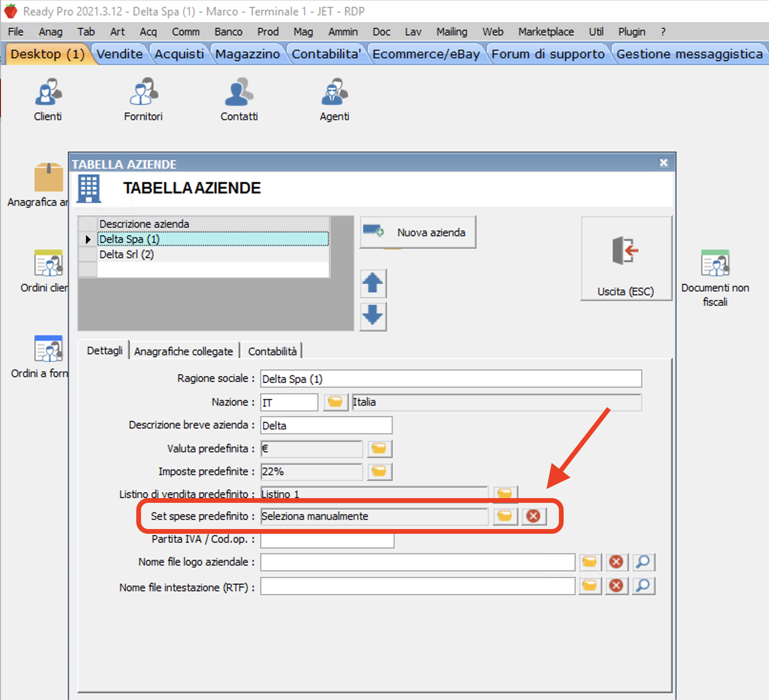This screenshot has height=700, width=769.
Task: Clear Set spese predefinito with red X
Action: point(534,516)
